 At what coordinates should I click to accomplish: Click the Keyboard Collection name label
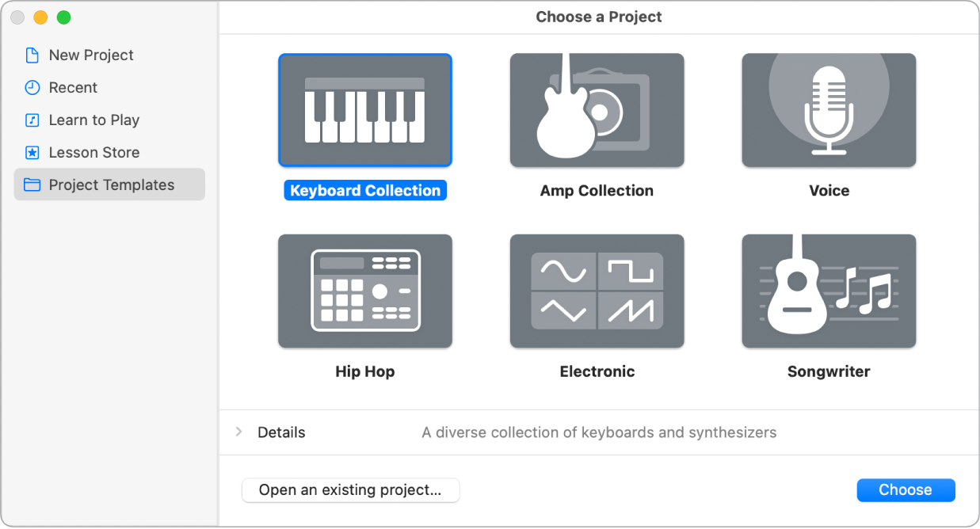tap(364, 190)
